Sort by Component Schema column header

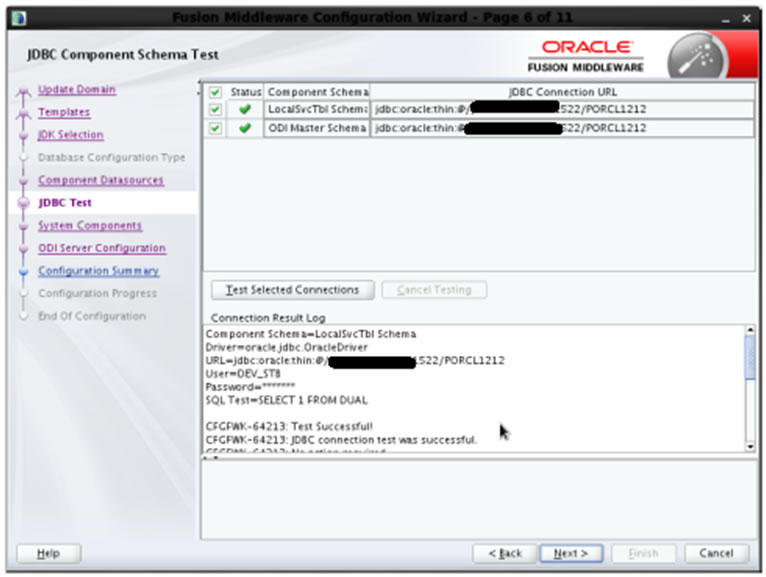point(317,92)
